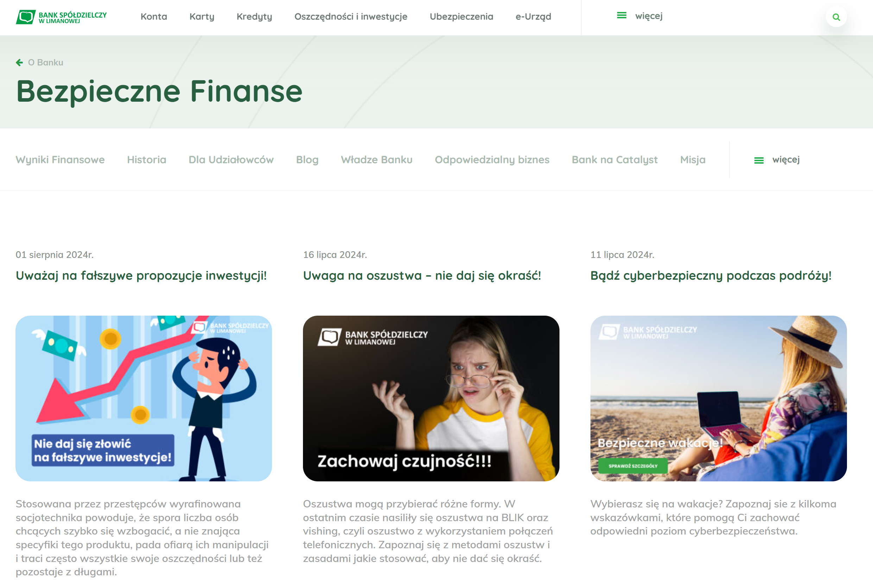This screenshot has width=873, height=588.
Task: Click the Zachowaj czujność article image
Action: click(431, 398)
